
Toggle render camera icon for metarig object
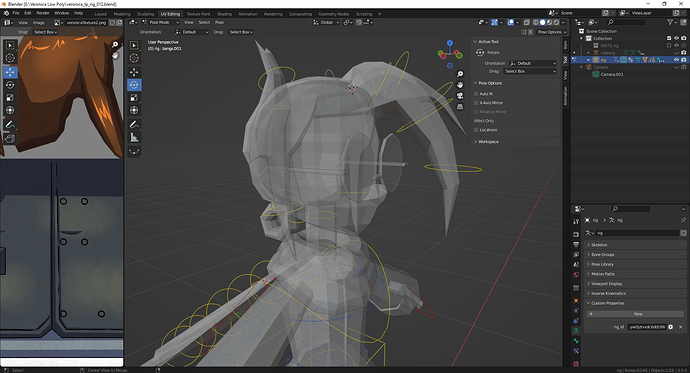[683, 53]
